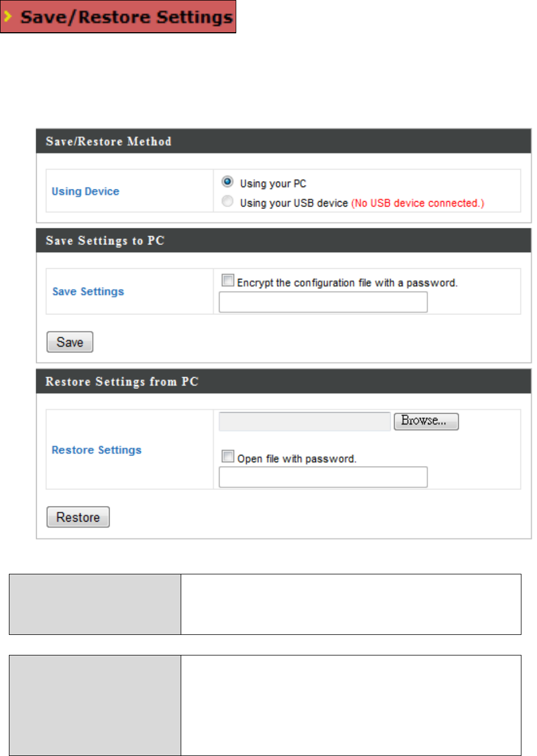Click the Save/Restore Settings title arrow icon
This screenshot has height=756, width=537.
click(8, 17)
